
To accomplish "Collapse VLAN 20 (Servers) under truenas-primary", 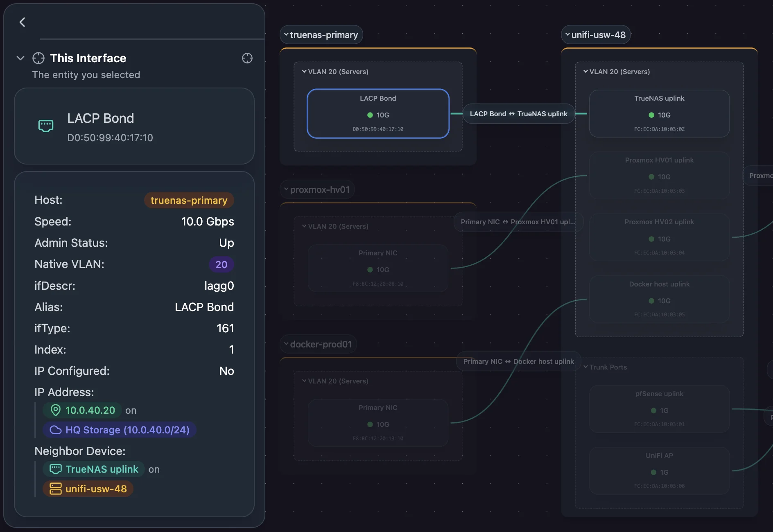I will click(304, 72).
